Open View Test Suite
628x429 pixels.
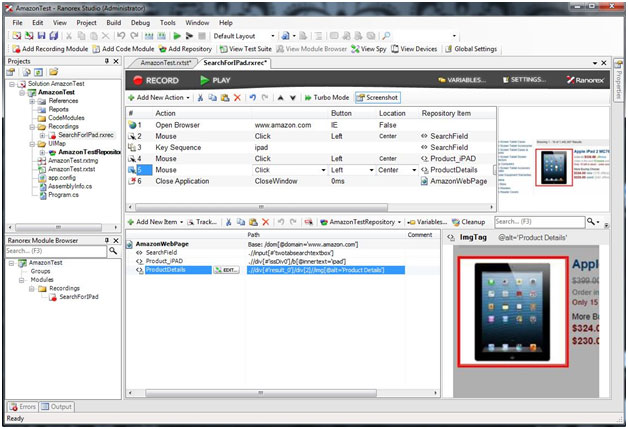[x=246, y=49]
